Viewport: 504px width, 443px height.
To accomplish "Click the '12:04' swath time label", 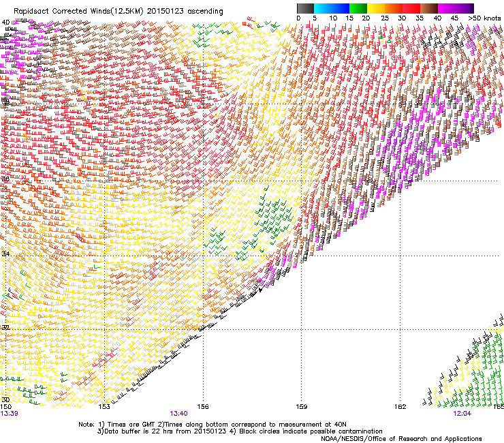I will [x=462, y=414].
